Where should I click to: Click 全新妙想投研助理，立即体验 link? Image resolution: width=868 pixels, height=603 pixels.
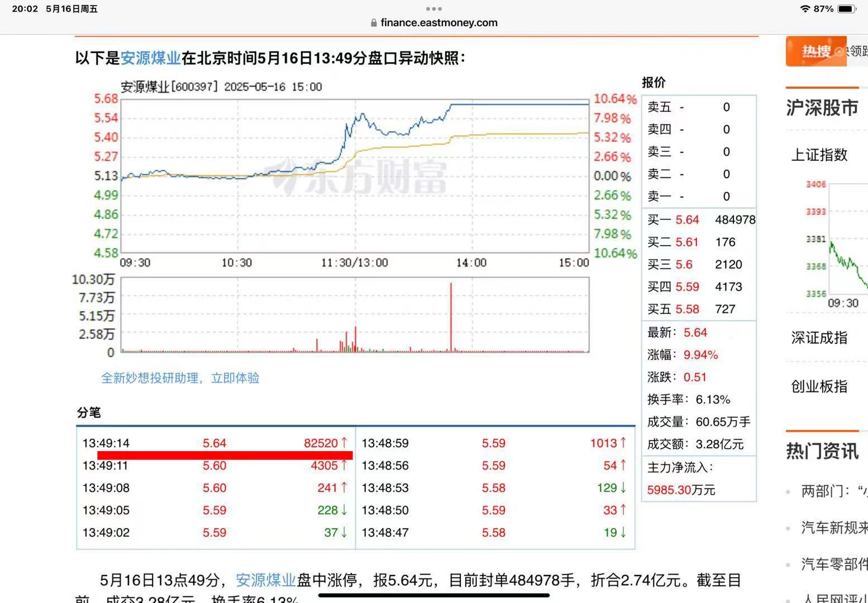[180, 378]
